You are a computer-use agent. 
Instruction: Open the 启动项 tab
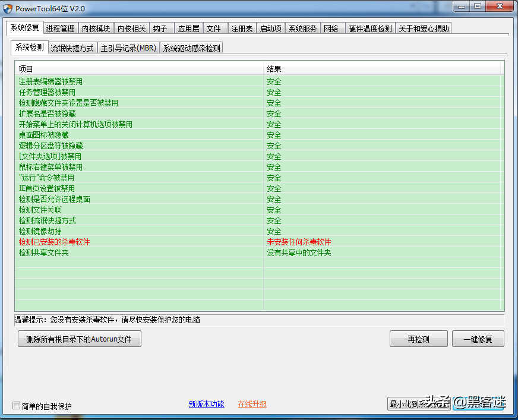271,29
